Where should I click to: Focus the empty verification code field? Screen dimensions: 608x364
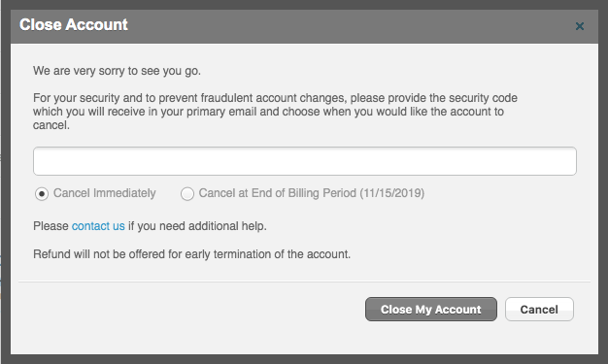305,161
